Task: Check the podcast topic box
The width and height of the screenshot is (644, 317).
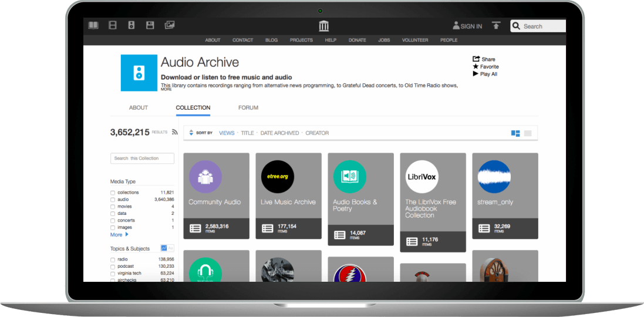Action: coord(113,267)
